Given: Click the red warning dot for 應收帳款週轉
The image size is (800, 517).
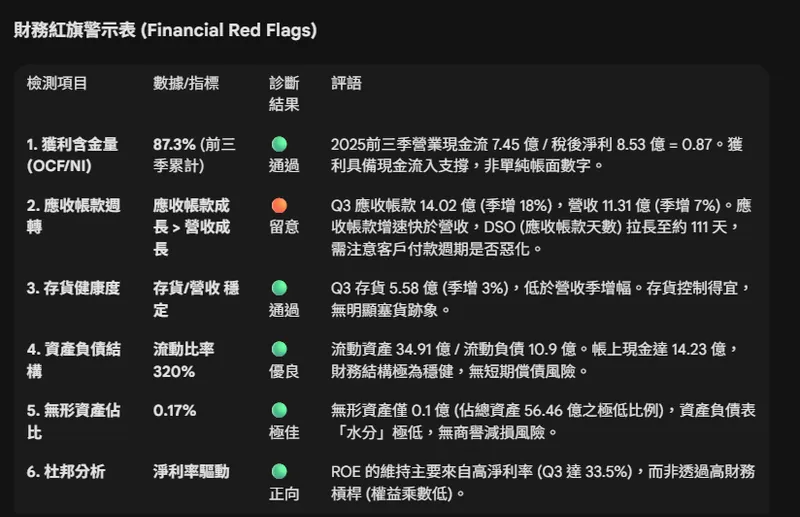Looking at the screenshot, I should [x=279, y=206].
